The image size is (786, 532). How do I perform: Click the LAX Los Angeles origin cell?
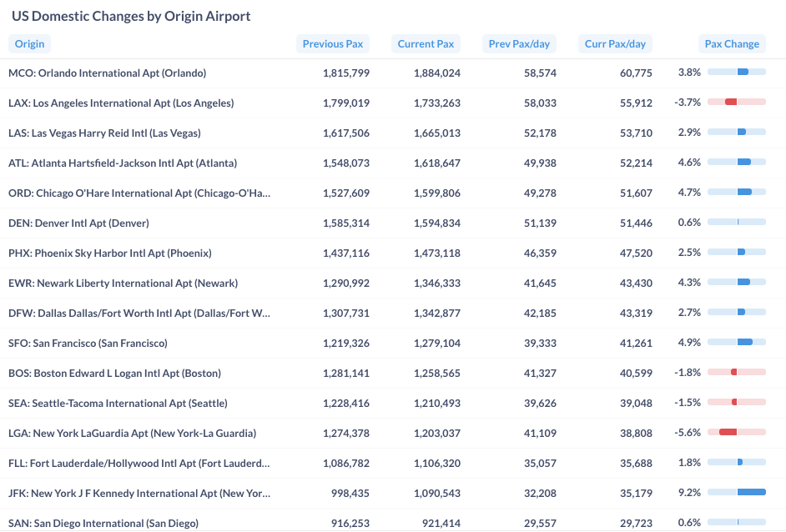[121, 103]
